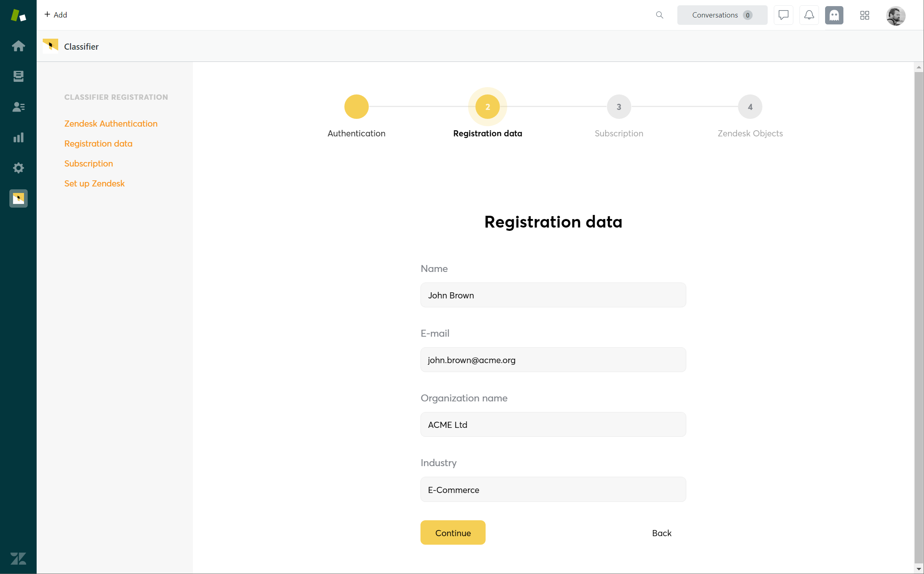Open Views tickets icon in sidebar
924x574 pixels.
point(18,76)
